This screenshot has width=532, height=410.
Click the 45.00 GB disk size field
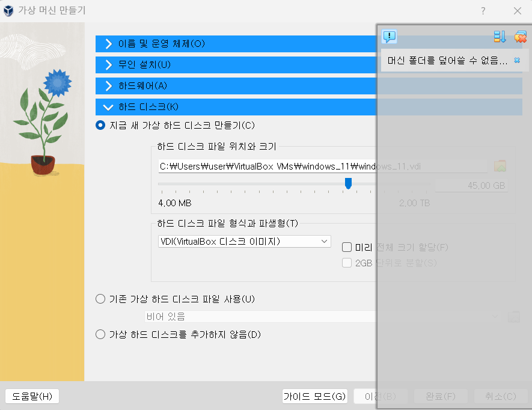472,186
